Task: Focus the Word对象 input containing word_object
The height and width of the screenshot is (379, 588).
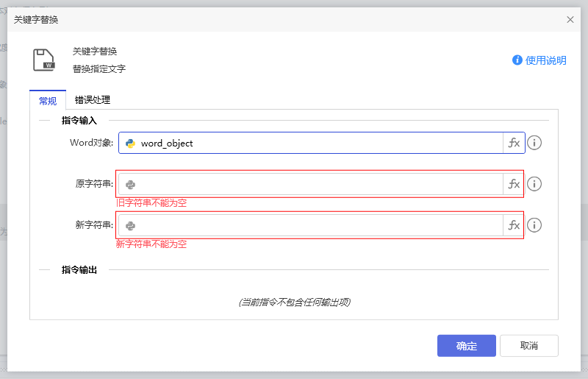Action: pos(316,144)
